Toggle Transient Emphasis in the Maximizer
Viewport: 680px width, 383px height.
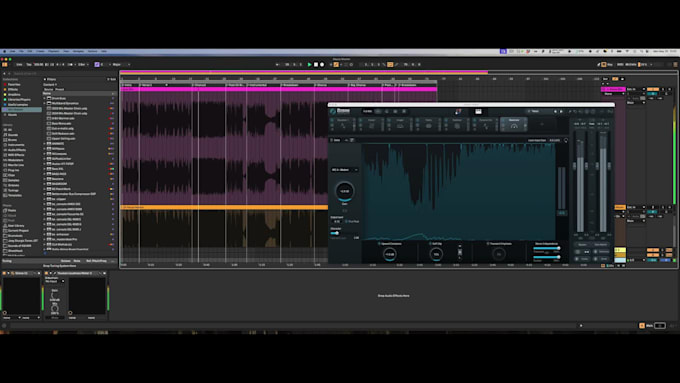(488, 244)
